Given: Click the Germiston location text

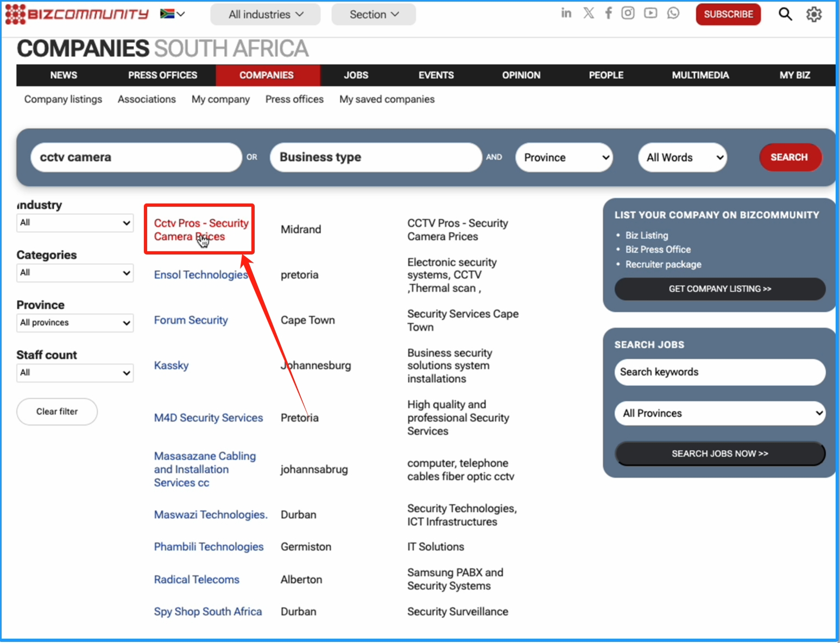Looking at the screenshot, I should 306,547.
